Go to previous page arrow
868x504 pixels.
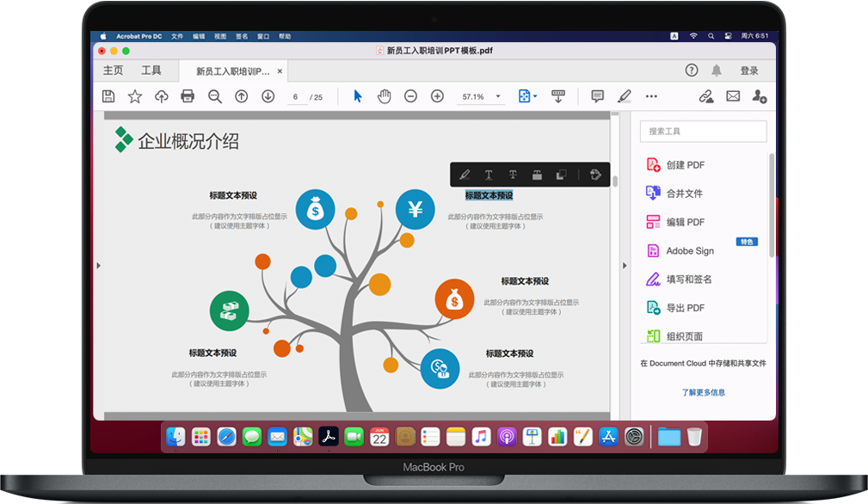tap(242, 96)
